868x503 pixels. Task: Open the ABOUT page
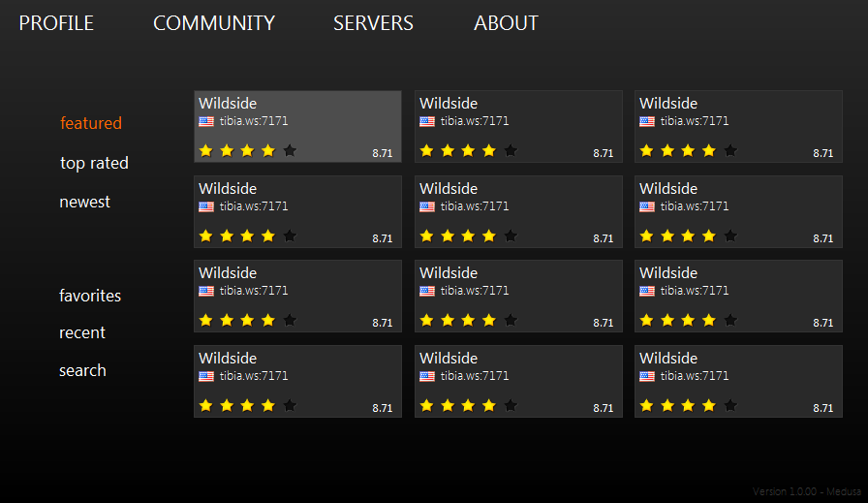point(506,23)
